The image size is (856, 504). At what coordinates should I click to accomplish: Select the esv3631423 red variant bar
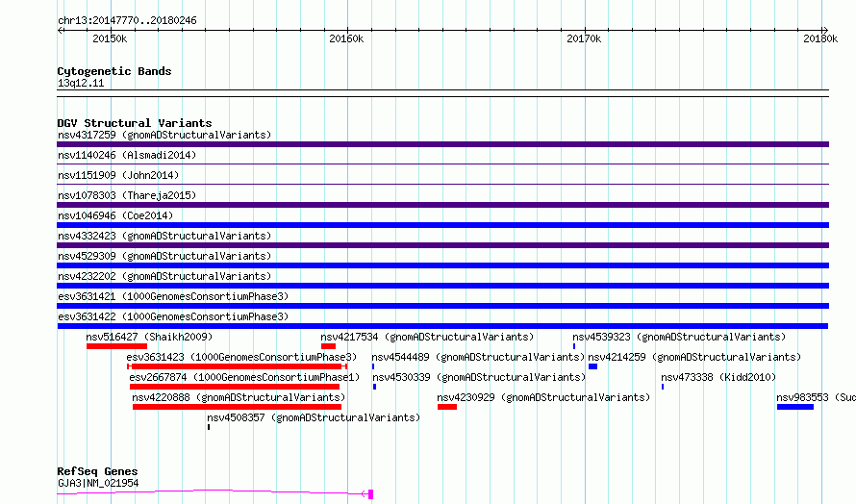pos(237,366)
